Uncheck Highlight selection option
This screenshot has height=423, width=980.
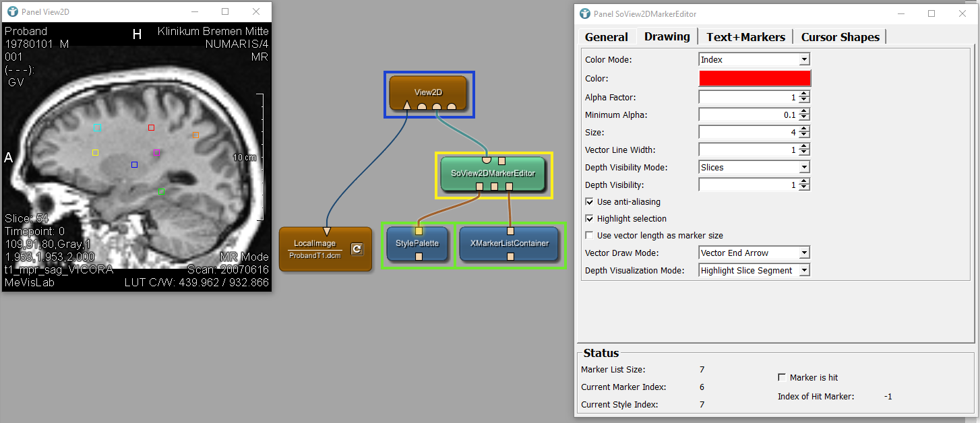[x=590, y=219]
